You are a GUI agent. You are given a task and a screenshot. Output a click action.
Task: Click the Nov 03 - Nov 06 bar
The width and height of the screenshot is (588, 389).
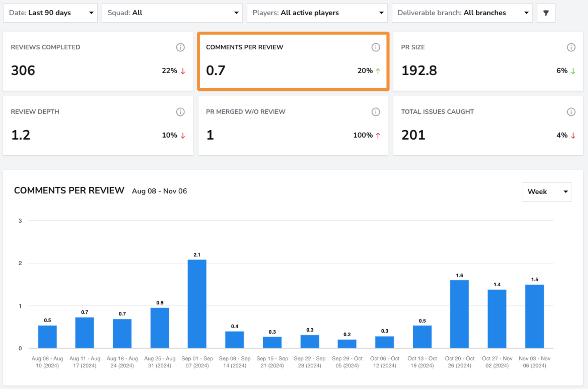(534, 316)
